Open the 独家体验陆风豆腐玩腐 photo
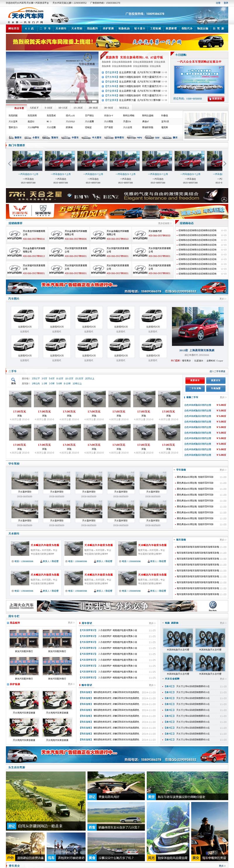 [168, 832]
